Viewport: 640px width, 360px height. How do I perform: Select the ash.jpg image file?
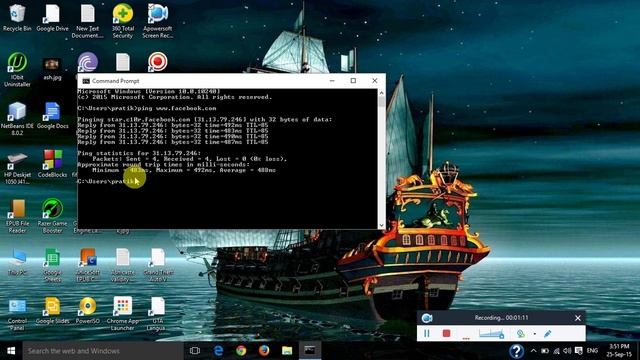[52, 69]
